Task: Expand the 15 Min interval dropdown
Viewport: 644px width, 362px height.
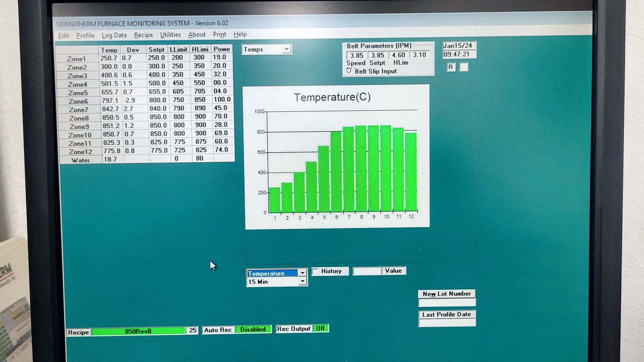Action: coord(302,281)
